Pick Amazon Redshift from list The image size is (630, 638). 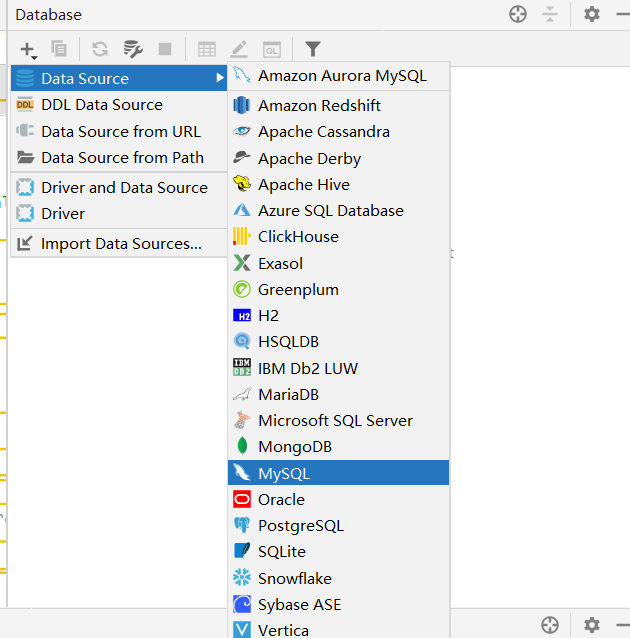339,105
